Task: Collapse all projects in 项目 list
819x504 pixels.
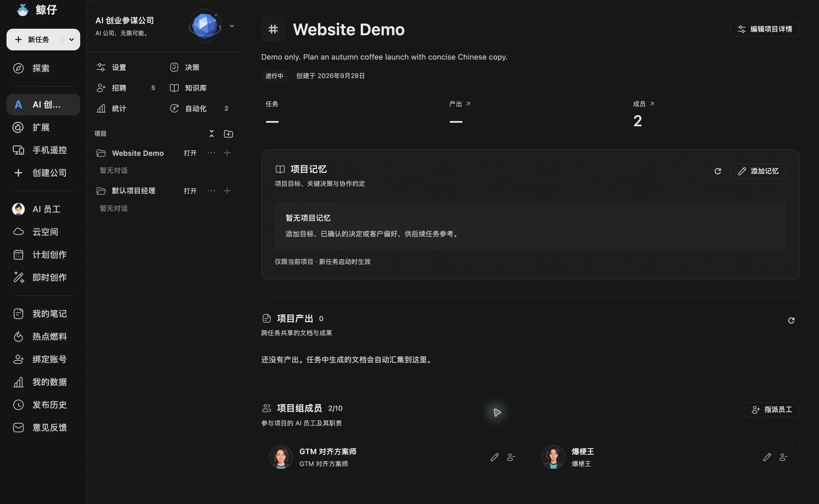Action: tap(211, 134)
